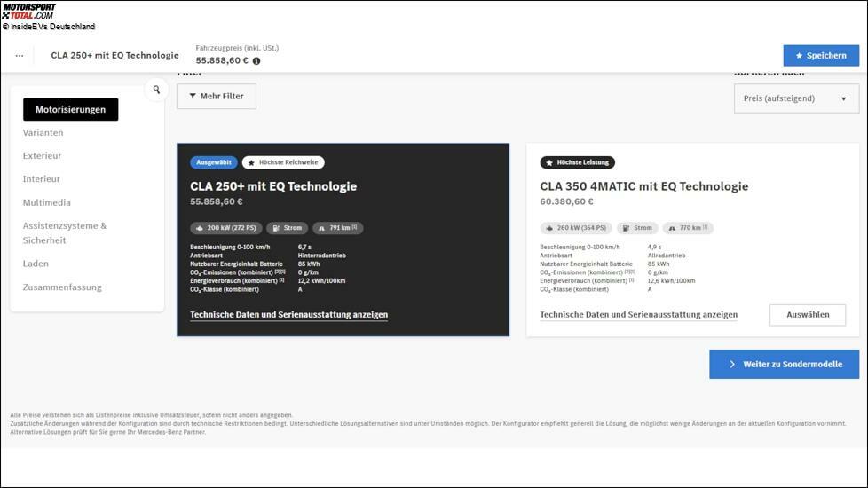Open the Preis (aufsteigend) sort dropdown

[x=797, y=98]
